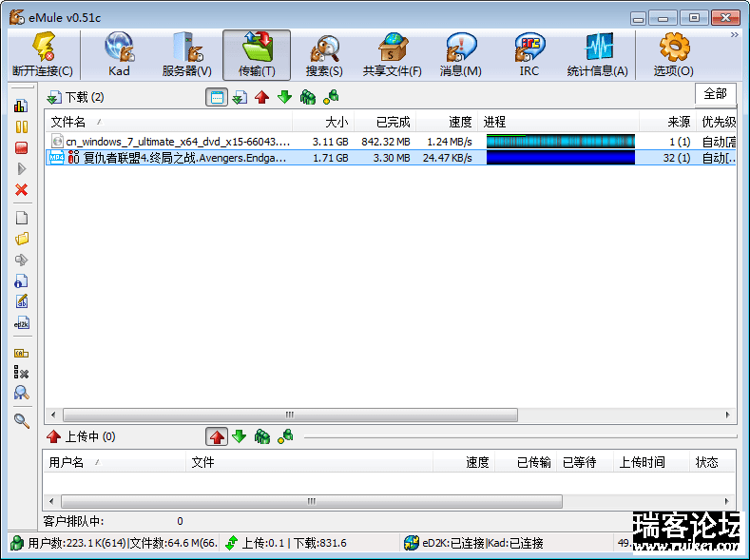
Task: Open Statistics (统计信息) window
Action: point(597,54)
